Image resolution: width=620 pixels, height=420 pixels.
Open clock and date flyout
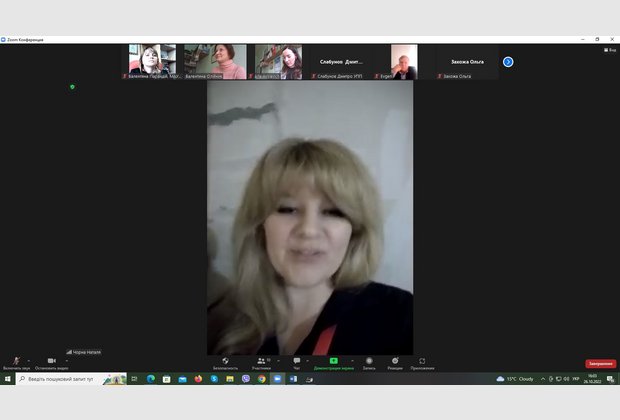[x=592, y=379]
